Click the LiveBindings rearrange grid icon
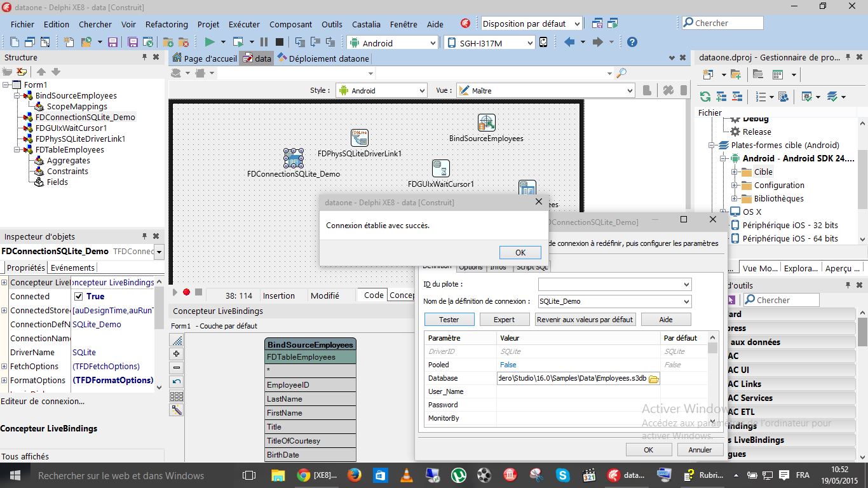The width and height of the screenshot is (868, 488). pos(177,396)
